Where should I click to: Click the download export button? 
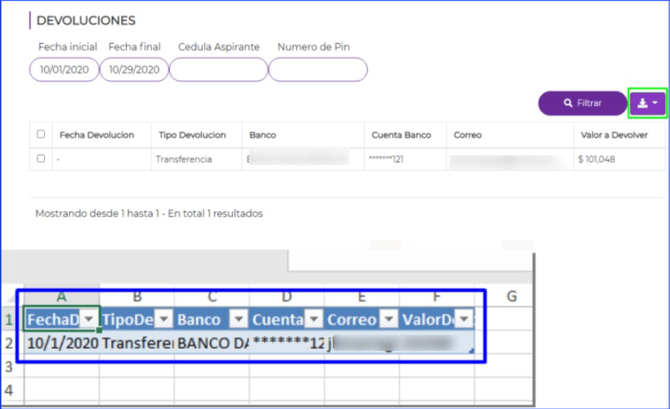pos(647,103)
